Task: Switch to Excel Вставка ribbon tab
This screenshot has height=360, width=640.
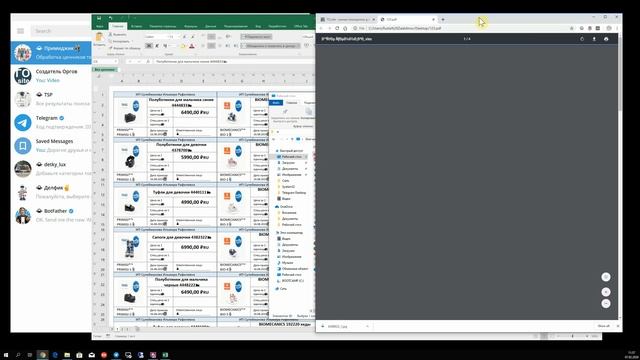Action: (x=136, y=26)
